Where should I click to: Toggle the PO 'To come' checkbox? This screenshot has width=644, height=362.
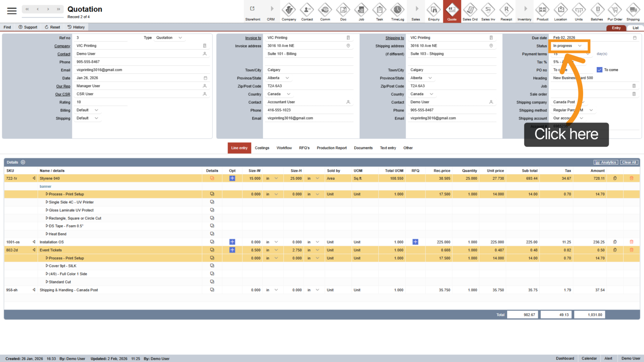click(x=600, y=70)
